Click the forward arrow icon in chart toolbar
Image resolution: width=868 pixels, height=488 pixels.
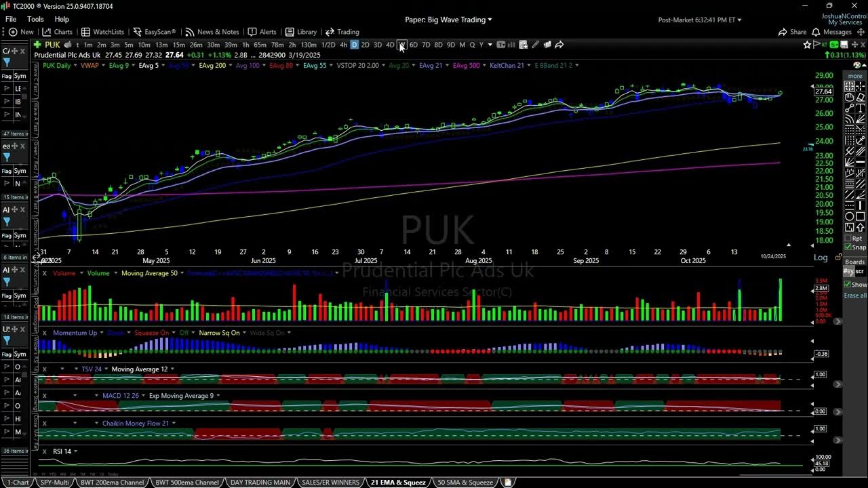click(559, 45)
